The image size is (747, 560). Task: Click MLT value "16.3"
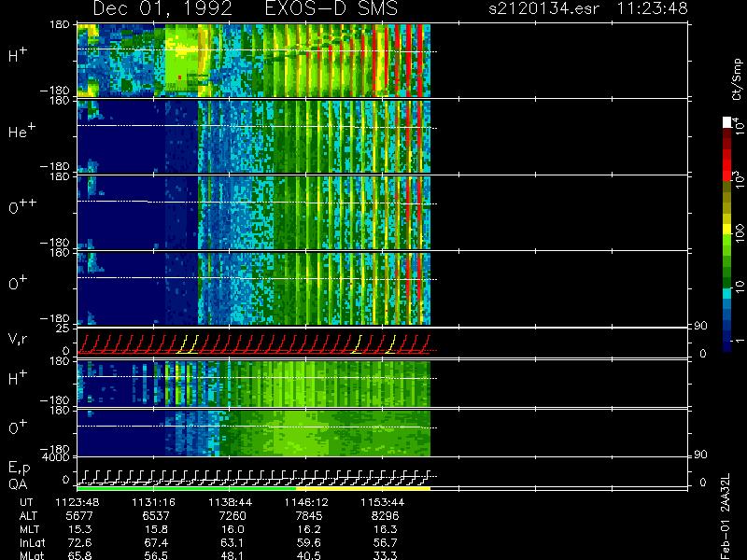coord(385,529)
